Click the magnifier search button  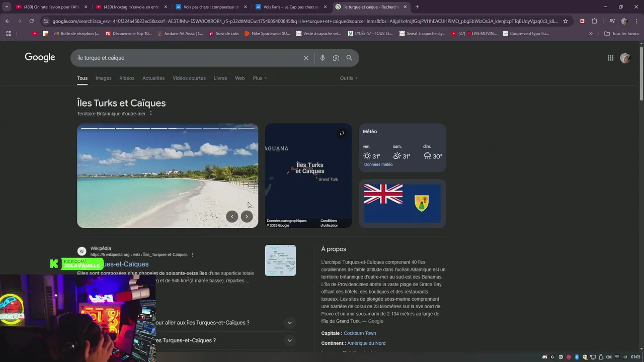pyautogui.click(x=349, y=58)
